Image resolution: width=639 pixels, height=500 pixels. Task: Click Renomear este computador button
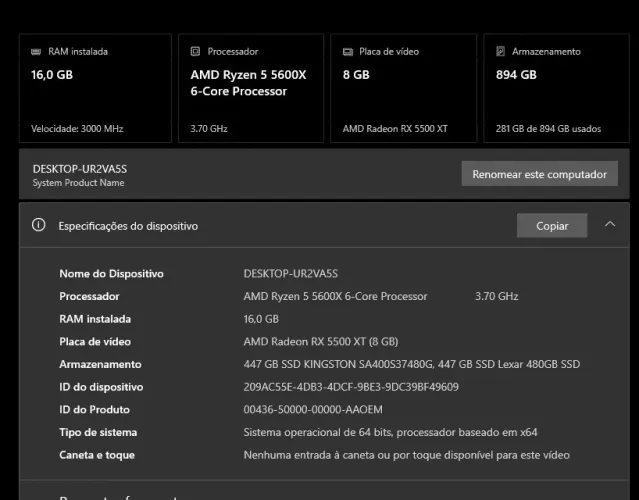540,174
